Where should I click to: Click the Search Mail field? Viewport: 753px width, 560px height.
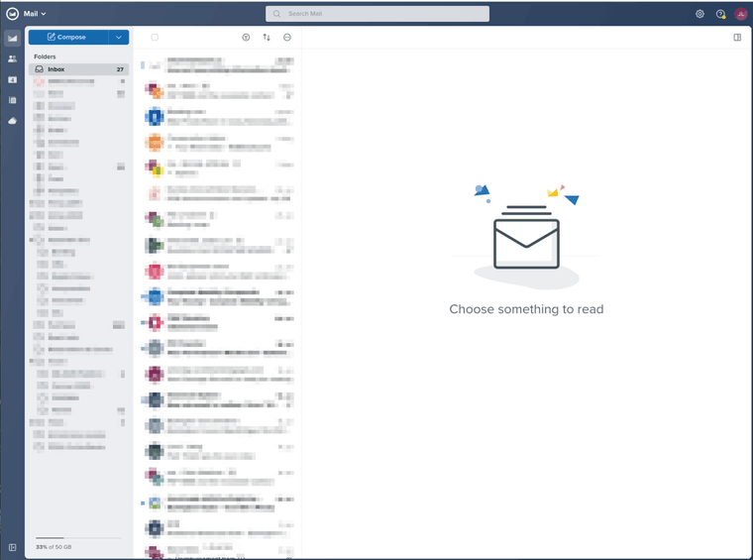377,14
